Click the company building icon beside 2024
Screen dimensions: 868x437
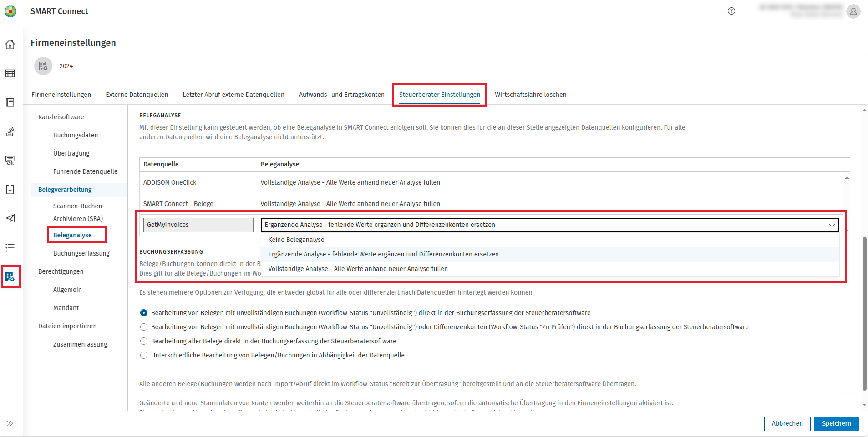[43, 66]
